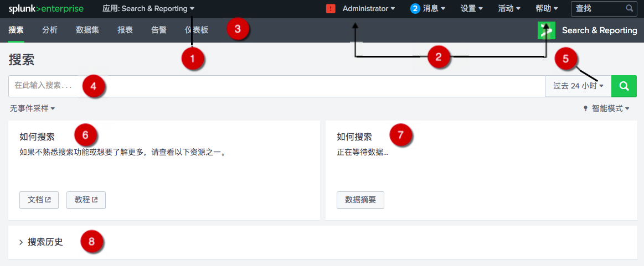Open the 报表 tab
Image resolution: width=644 pixels, height=266 pixels.
(125, 30)
